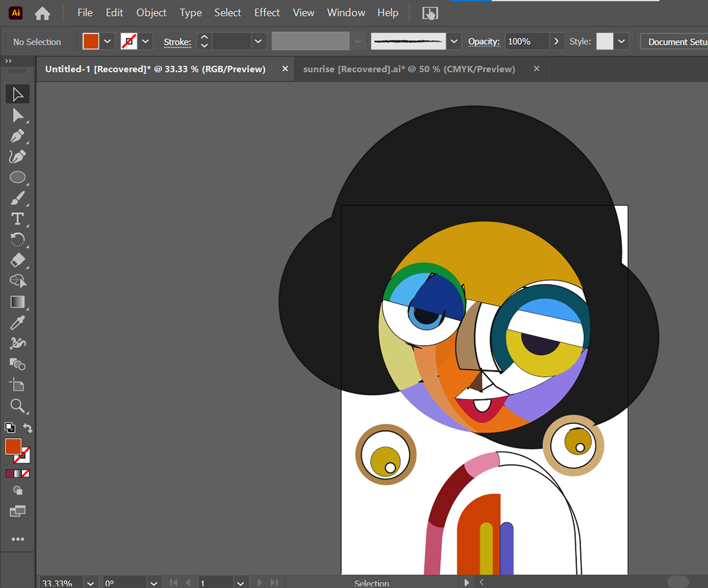Screen dimensions: 708x588
Task: Expand the stroke weight dropdown
Action: [x=258, y=41]
